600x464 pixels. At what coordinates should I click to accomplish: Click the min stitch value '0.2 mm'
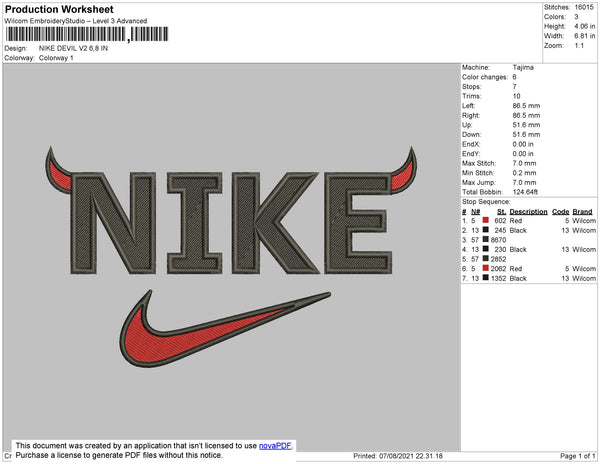(524, 173)
